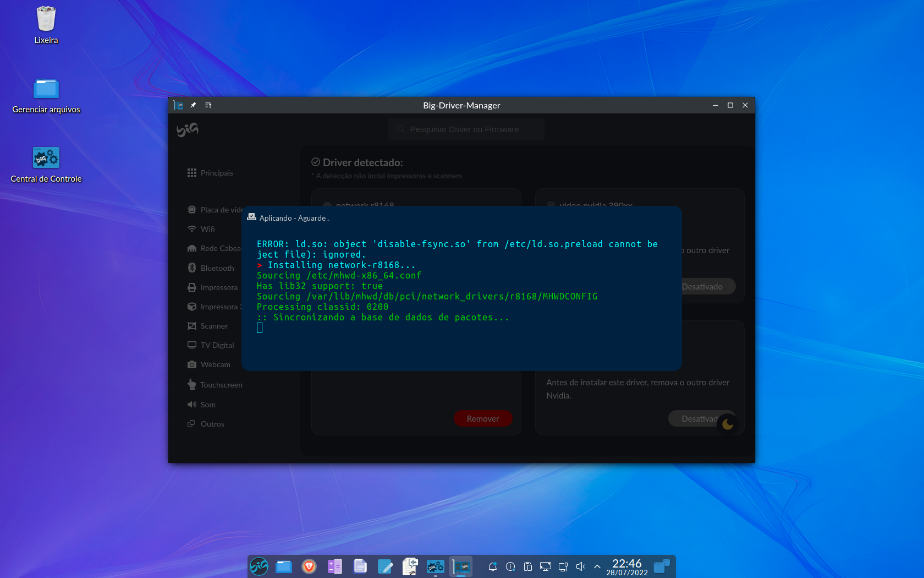Click the info updates icon in system tray
The width and height of the screenshot is (924, 578).
click(x=510, y=566)
